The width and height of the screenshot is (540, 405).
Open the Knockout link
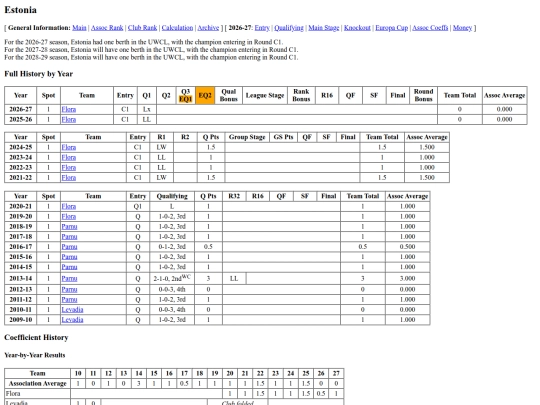357,28
